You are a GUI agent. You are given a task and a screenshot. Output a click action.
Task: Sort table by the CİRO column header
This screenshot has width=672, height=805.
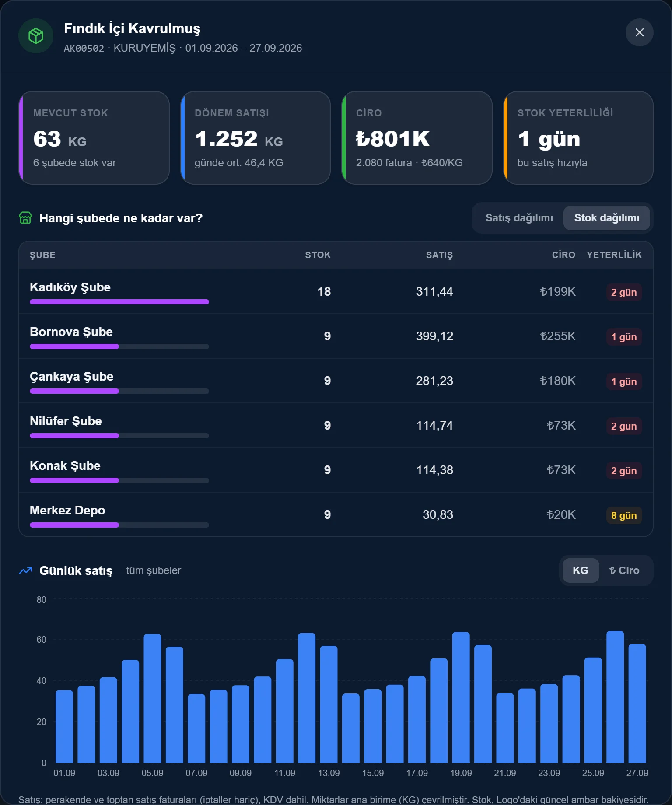click(563, 255)
